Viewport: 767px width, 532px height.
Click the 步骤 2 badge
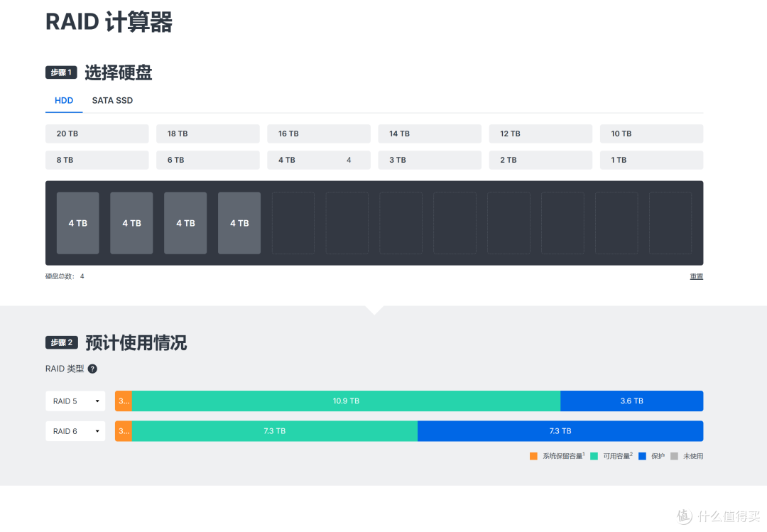[x=62, y=342]
